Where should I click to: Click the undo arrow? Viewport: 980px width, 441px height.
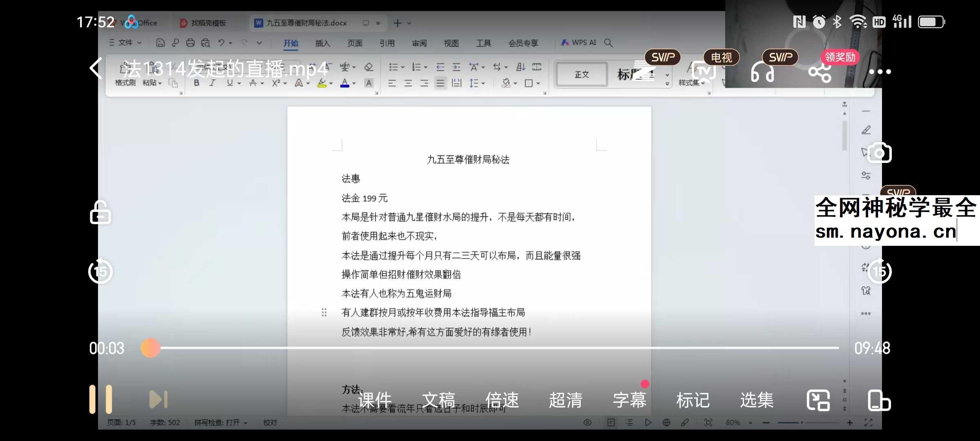[221, 42]
